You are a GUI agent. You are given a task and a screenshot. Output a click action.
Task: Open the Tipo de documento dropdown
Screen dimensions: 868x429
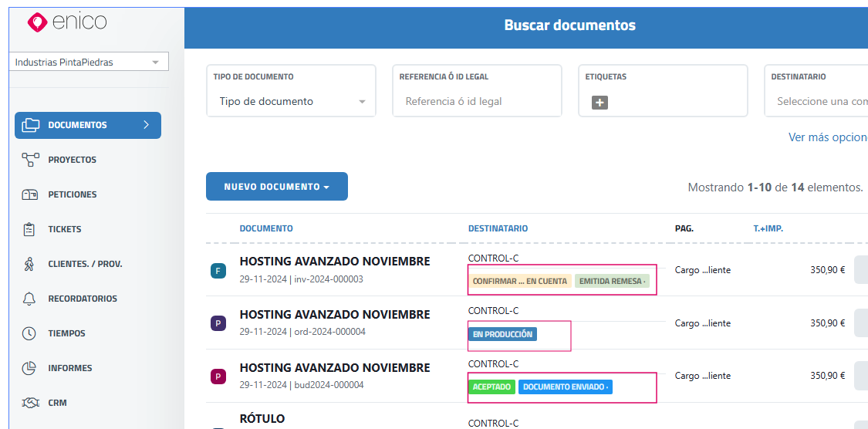[291, 102]
